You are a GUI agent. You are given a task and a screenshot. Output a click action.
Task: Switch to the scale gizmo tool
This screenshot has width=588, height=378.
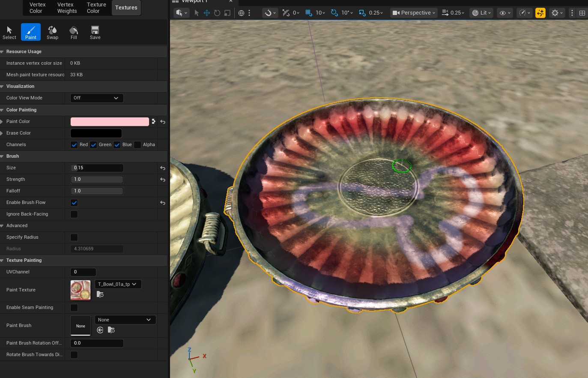point(227,13)
